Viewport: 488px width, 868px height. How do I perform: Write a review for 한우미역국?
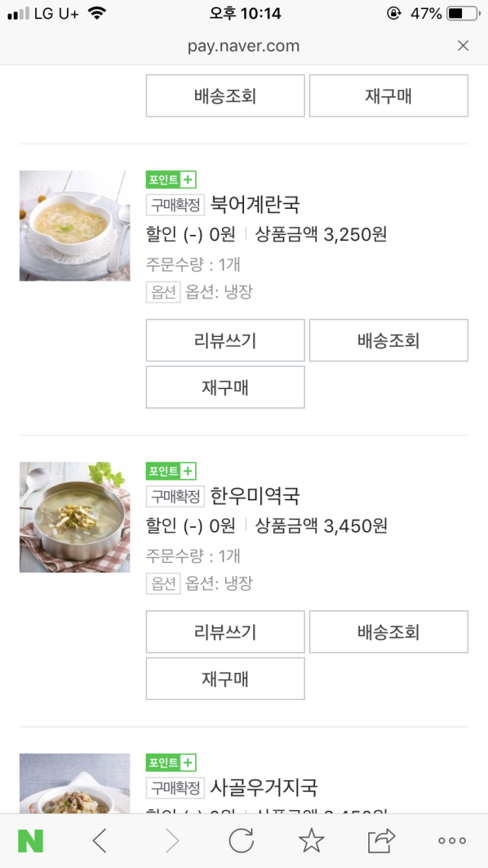click(x=225, y=632)
